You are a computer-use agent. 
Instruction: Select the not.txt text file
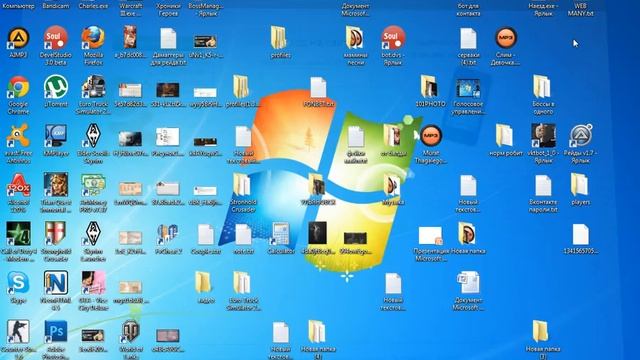(x=243, y=234)
